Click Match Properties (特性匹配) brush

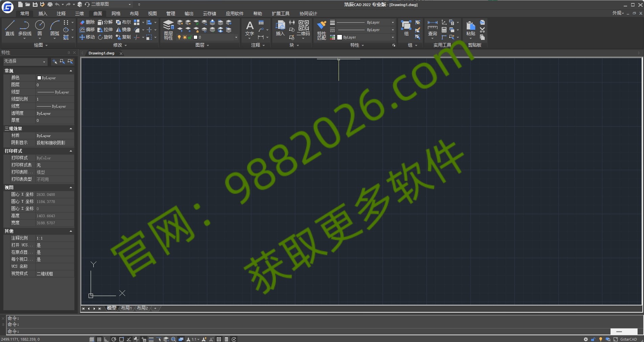[x=322, y=30]
